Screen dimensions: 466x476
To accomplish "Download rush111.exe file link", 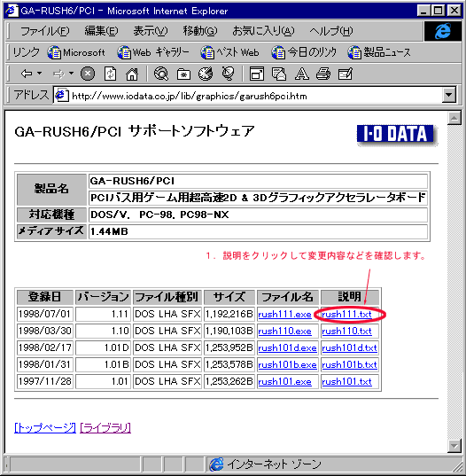I will 284,315.
